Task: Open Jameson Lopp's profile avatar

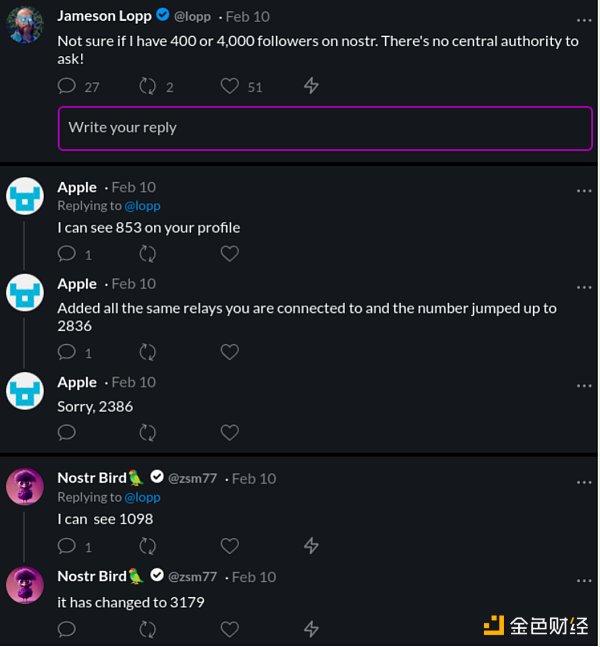Action: pos(26,26)
